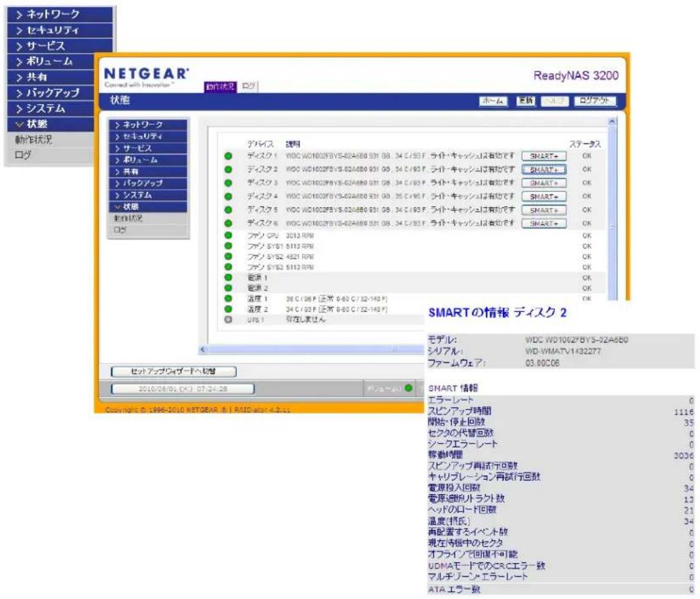Click the ReadyNAS 3200 title text
The width and height of the screenshot is (700, 599).
click(x=576, y=75)
